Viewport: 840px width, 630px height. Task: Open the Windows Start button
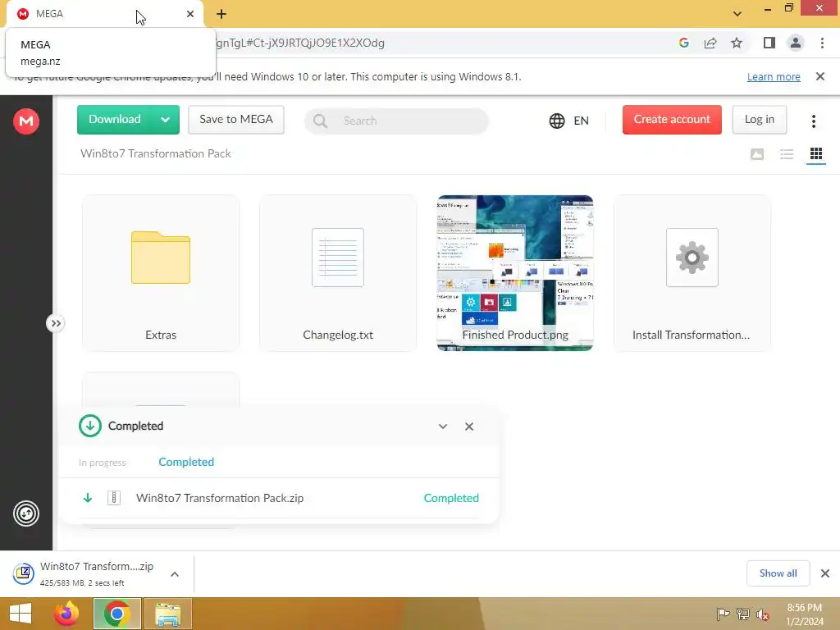tap(21, 614)
